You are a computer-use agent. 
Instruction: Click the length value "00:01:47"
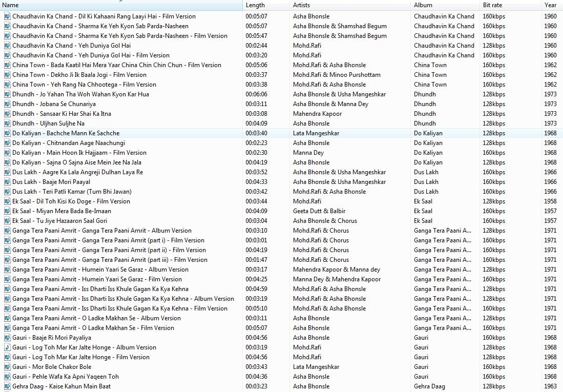(256, 259)
